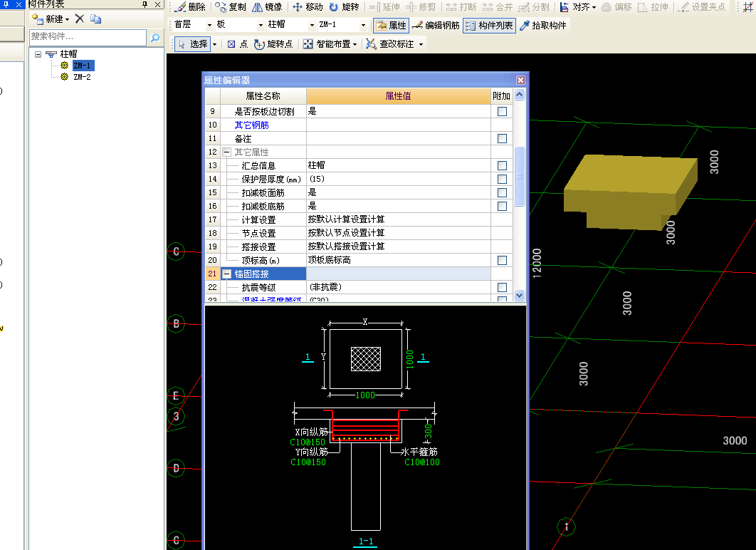The width and height of the screenshot is (756, 550).
Task: Open the 柱帽 component type dropdown
Action: (x=312, y=25)
